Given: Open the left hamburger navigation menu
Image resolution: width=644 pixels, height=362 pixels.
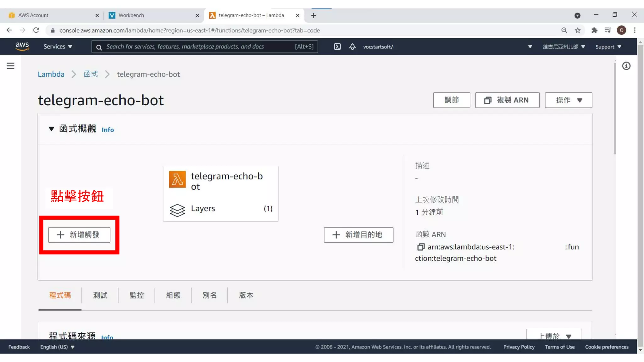Looking at the screenshot, I should (10, 66).
